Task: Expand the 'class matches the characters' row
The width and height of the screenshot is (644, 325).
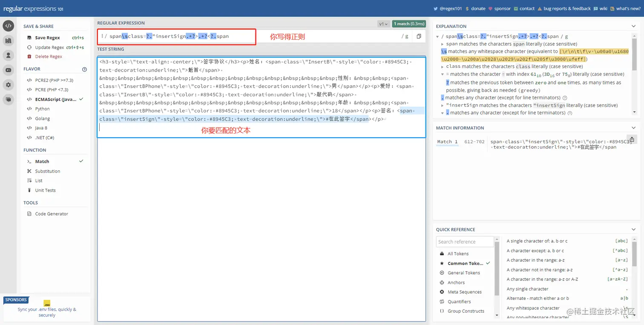Action: coord(443,66)
